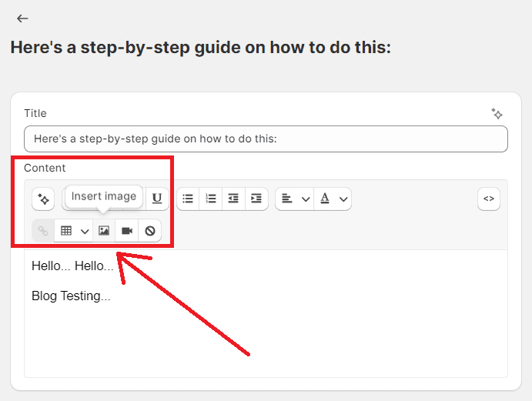
Task: Insert a numbered list
Action: pos(210,199)
